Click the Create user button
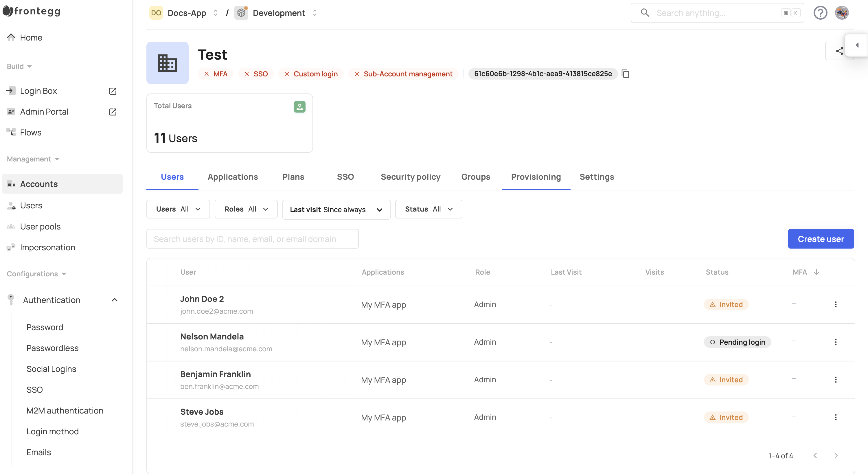 click(821, 239)
